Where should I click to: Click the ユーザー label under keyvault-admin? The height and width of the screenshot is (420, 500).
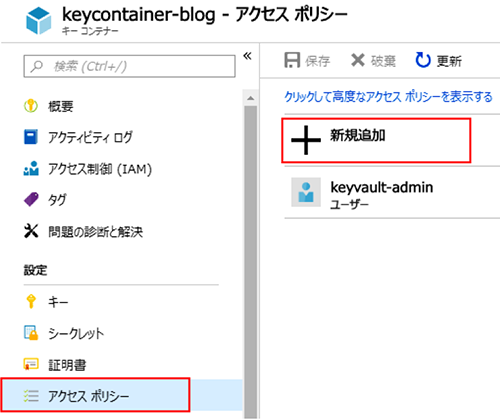(349, 204)
